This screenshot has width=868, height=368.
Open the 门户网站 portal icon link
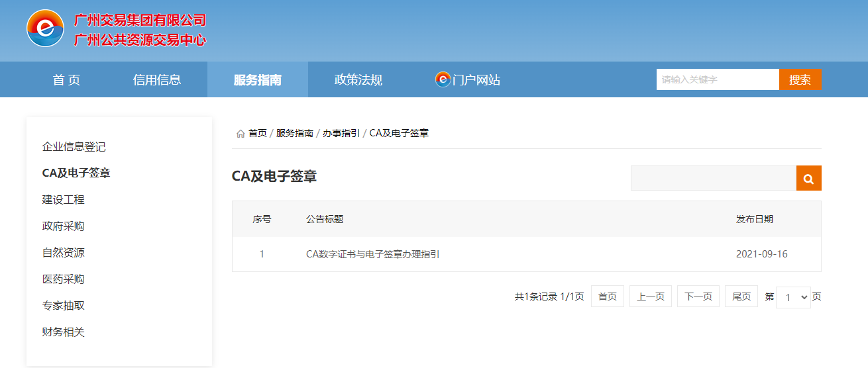point(443,79)
